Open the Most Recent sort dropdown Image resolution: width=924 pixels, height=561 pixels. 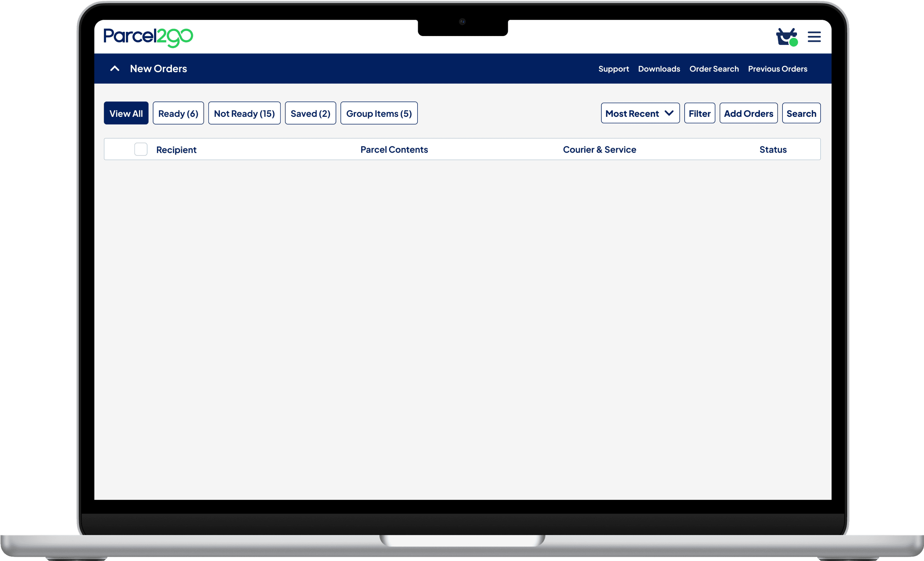coord(640,113)
